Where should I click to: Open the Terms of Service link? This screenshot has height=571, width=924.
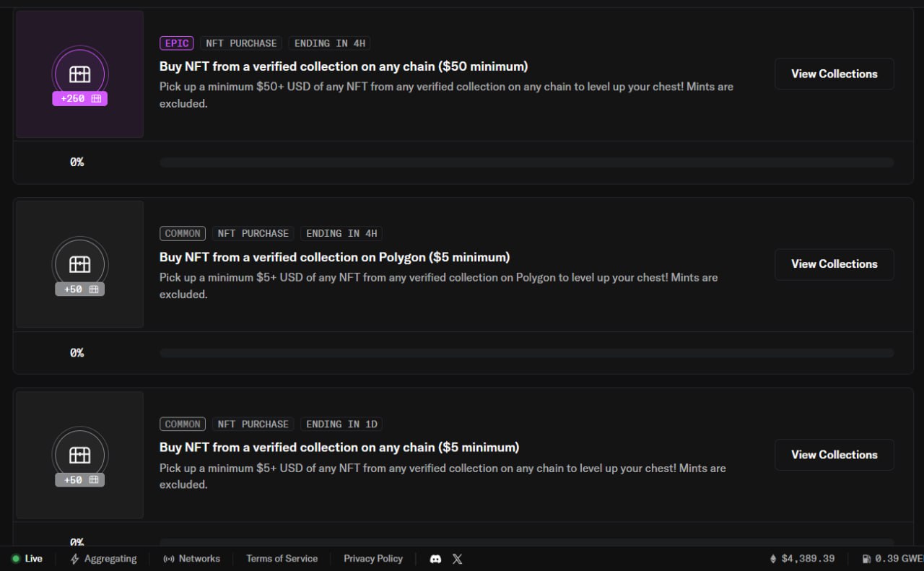(282, 559)
